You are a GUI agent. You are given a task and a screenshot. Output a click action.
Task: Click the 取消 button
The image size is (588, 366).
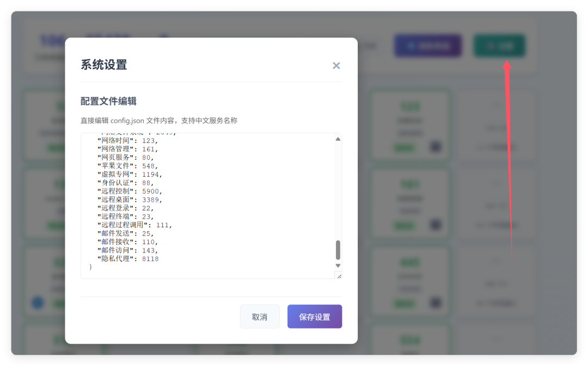pos(260,317)
